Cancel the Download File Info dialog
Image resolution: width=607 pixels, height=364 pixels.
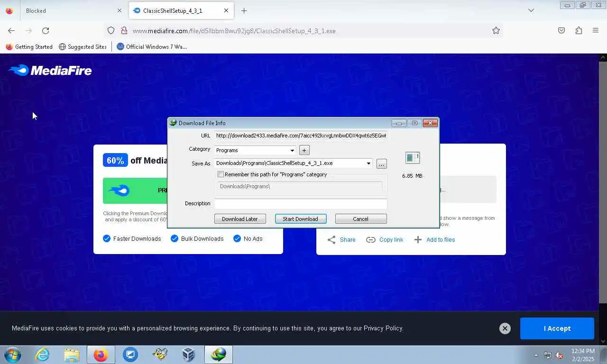click(x=361, y=219)
